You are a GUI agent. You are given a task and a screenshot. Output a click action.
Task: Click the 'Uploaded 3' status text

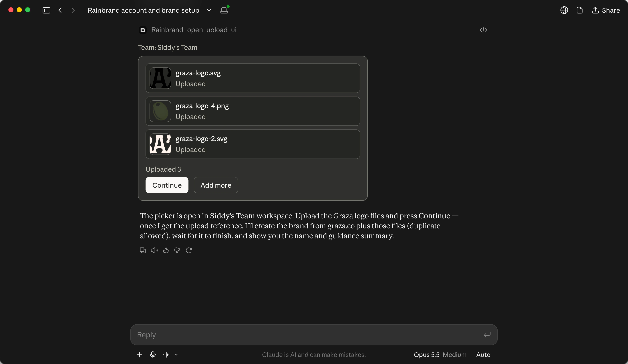(x=163, y=169)
